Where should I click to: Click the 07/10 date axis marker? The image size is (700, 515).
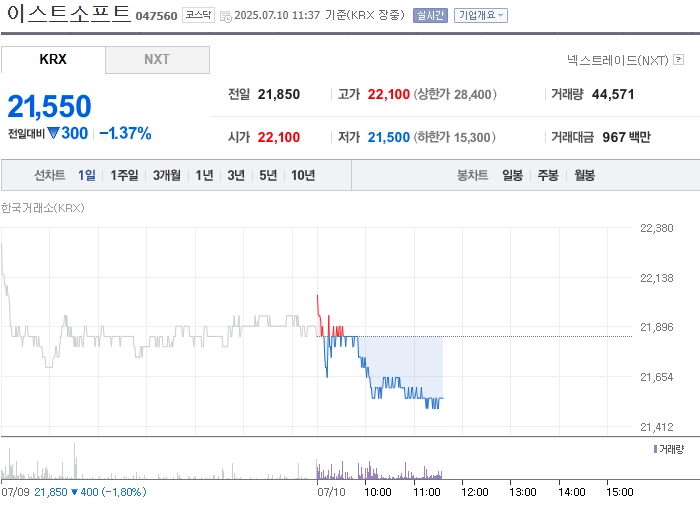[x=331, y=492]
